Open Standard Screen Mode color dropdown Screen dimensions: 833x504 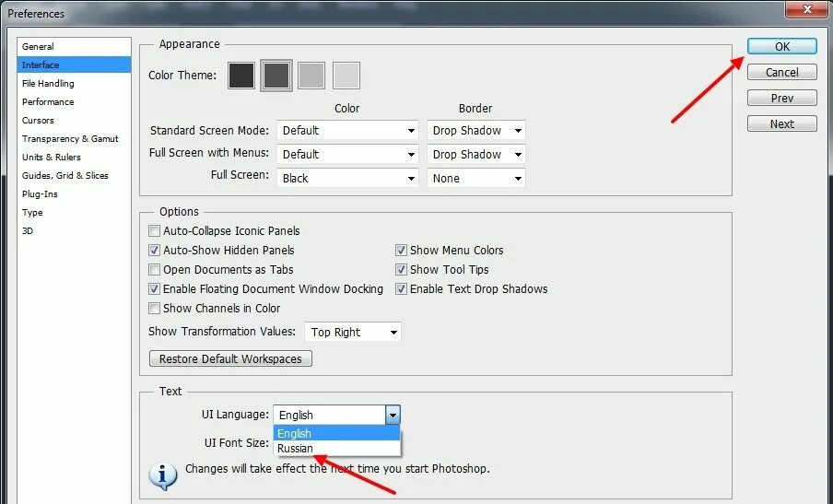coord(347,130)
